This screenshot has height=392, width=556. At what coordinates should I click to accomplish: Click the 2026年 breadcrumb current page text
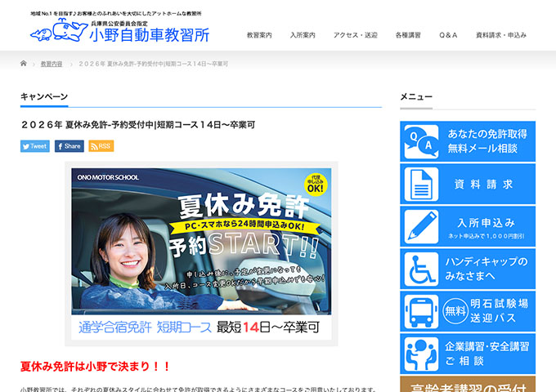(153, 64)
